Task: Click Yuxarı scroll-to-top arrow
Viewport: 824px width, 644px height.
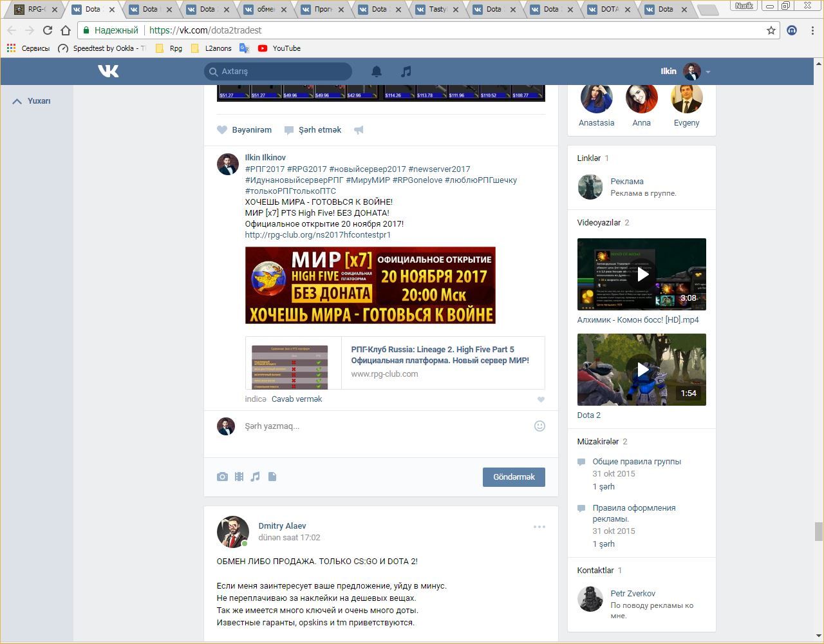Action: (x=32, y=101)
